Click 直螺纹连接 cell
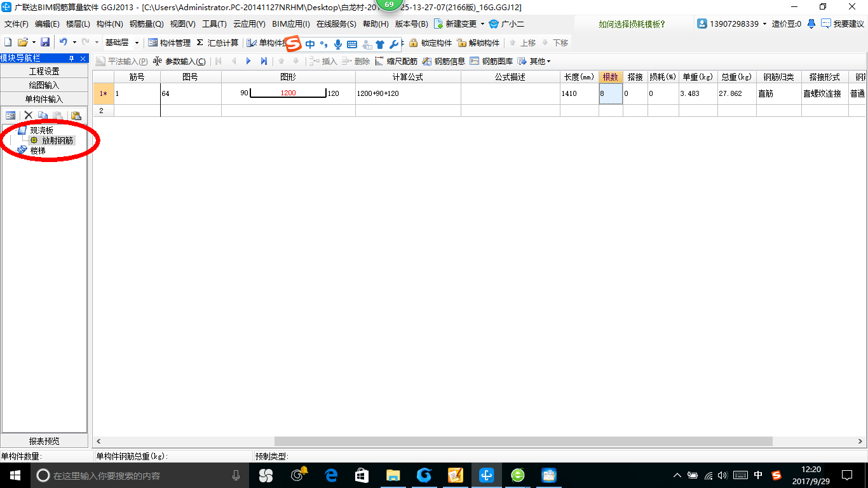Viewport: 868px width, 488px height. tap(825, 93)
